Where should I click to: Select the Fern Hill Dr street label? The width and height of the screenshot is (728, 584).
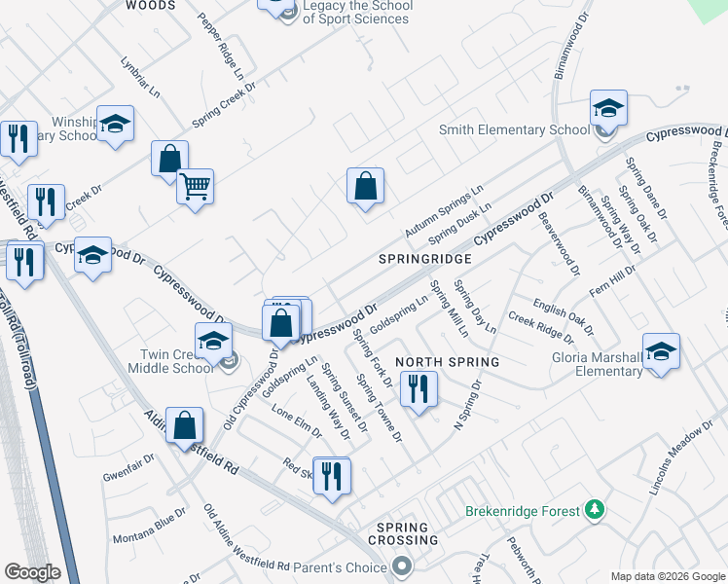pos(612,281)
